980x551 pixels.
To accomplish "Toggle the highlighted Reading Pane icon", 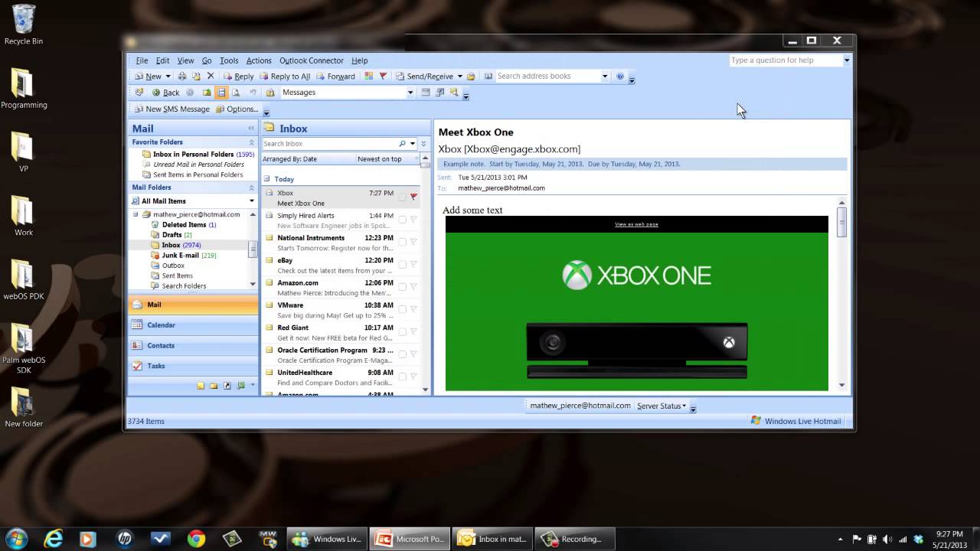I will click(x=221, y=93).
